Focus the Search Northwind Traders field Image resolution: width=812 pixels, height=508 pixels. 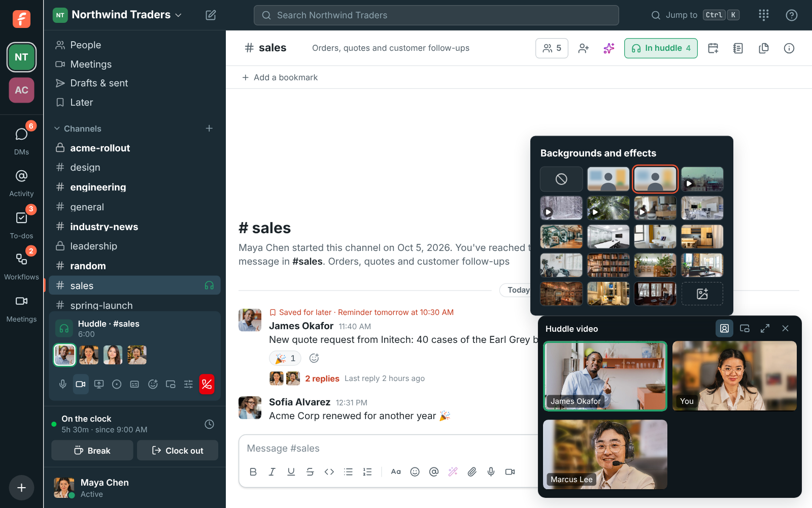436,15
